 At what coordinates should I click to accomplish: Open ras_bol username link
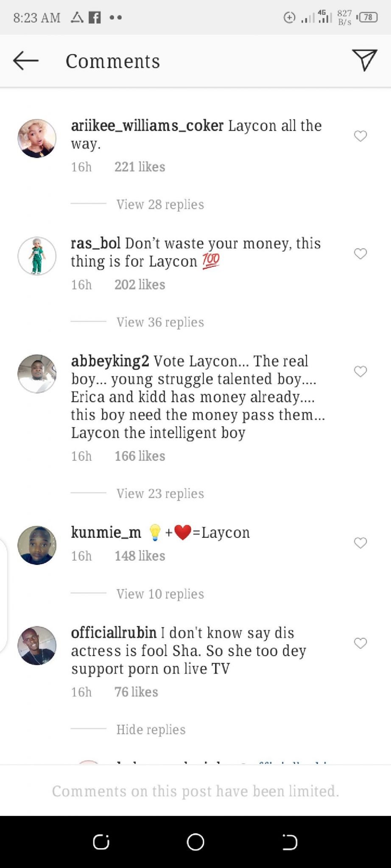pyautogui.click(x=96, y=243)
